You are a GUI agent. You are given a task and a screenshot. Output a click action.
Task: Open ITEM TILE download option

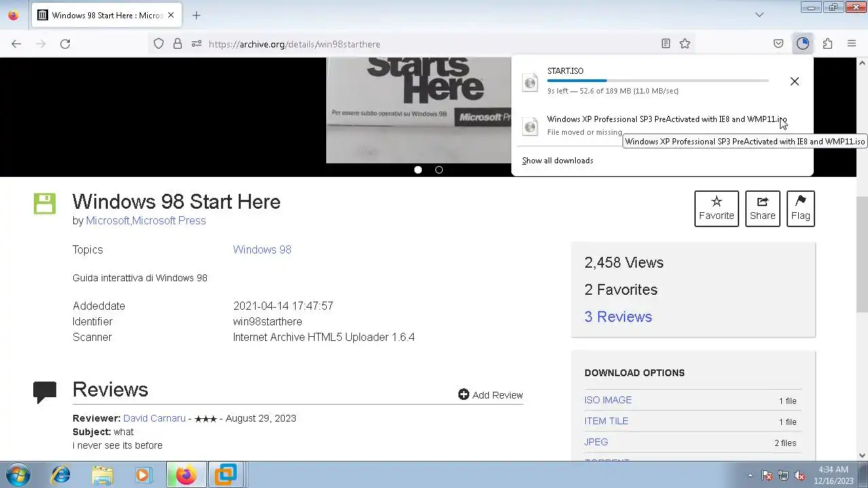click(x=606, y=421)
